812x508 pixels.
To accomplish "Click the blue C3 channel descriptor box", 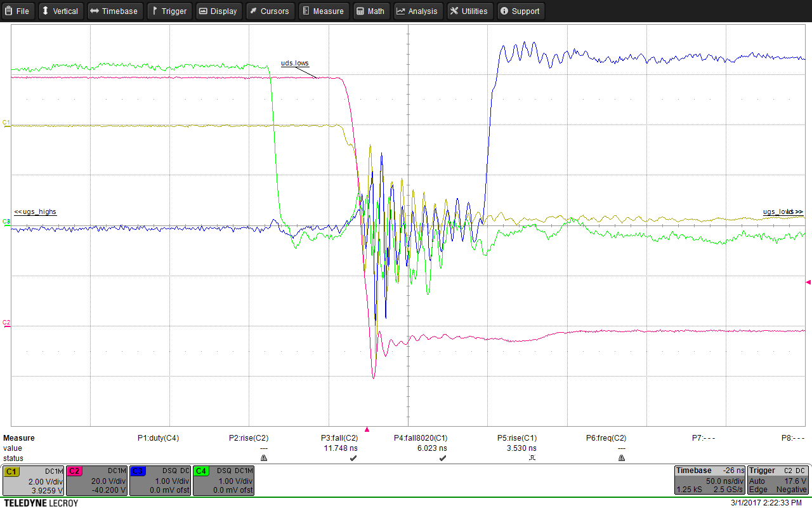I will tap(160, 481).
